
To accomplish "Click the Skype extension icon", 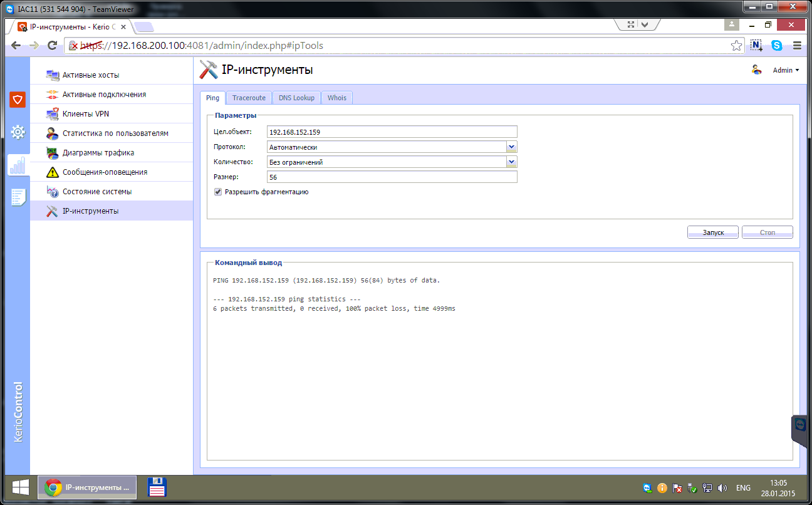I will coord(777,46).
